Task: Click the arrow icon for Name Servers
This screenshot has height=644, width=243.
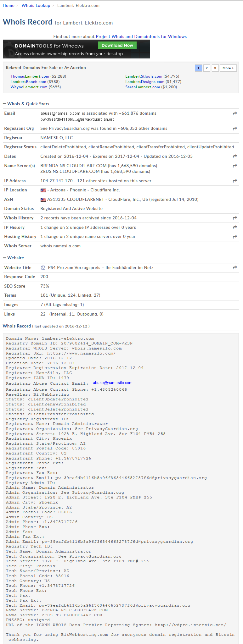Action: pos(235,166)
